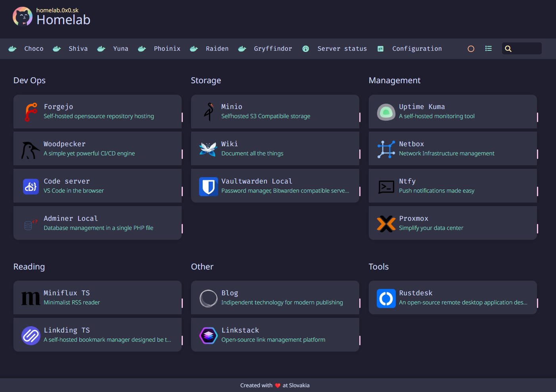
Task: Click the Rustdesk blue icon
Action: pyautogui.click(x=386, y=298)
